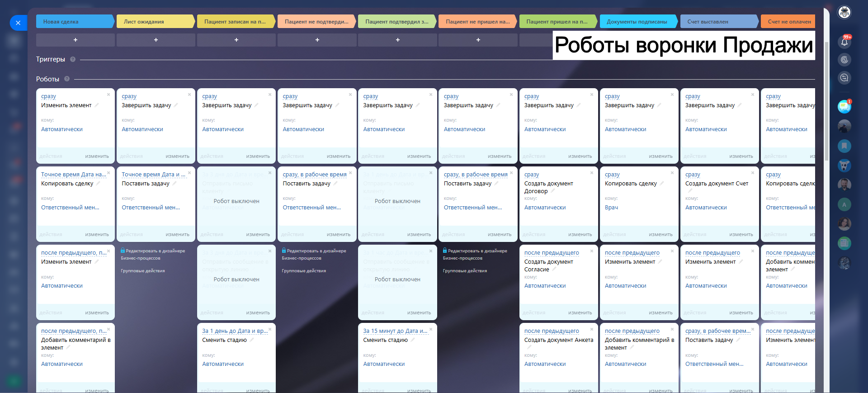
Task: Click the help icon next to Триггеры
Action: click(x=73, y=59)
